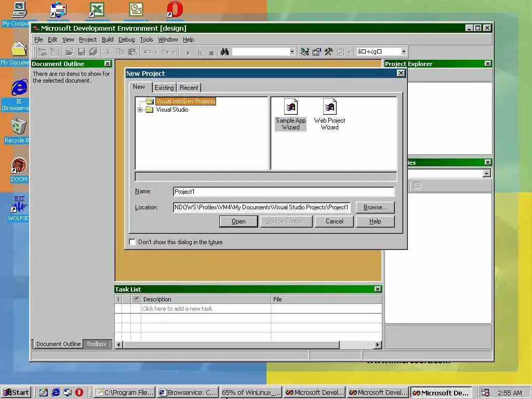Image resolution: width=532 pixels, height=399 pixels.
Task: Open the Project menu
Action: [88, 39]
